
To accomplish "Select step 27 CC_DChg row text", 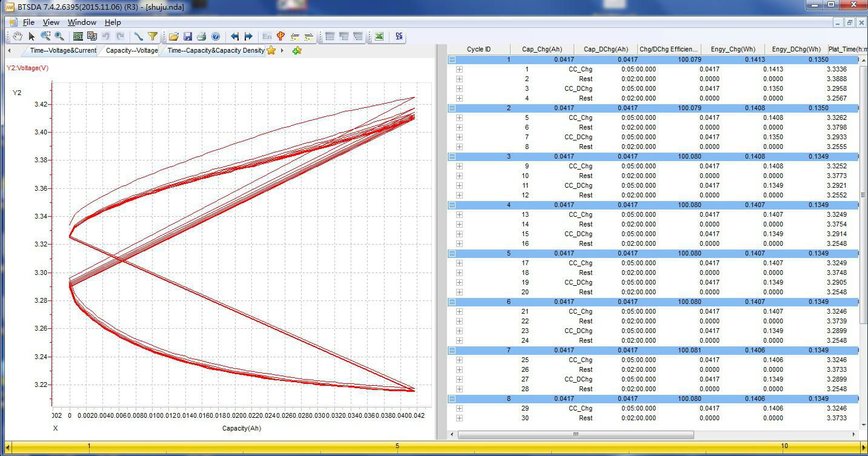I will pyautogui.click(x=578, y=379).
